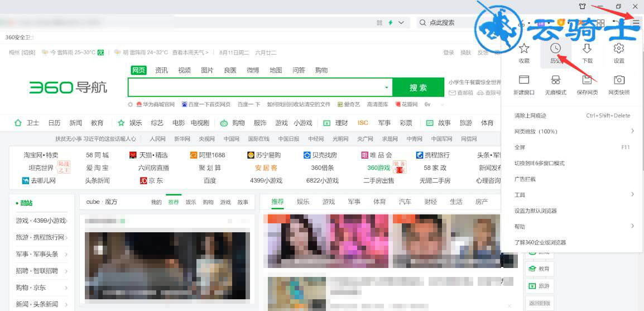Click the 唯品会 logo icon
This screenshot has width=644, height=311.
coord(365,155)
